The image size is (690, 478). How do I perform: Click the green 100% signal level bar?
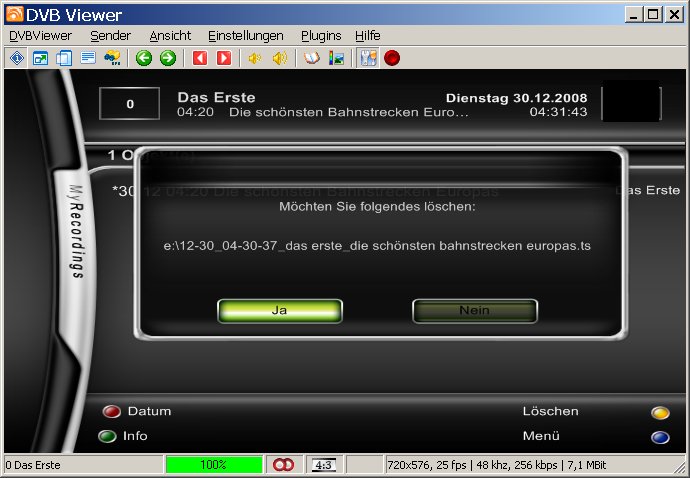click(214, 465)
